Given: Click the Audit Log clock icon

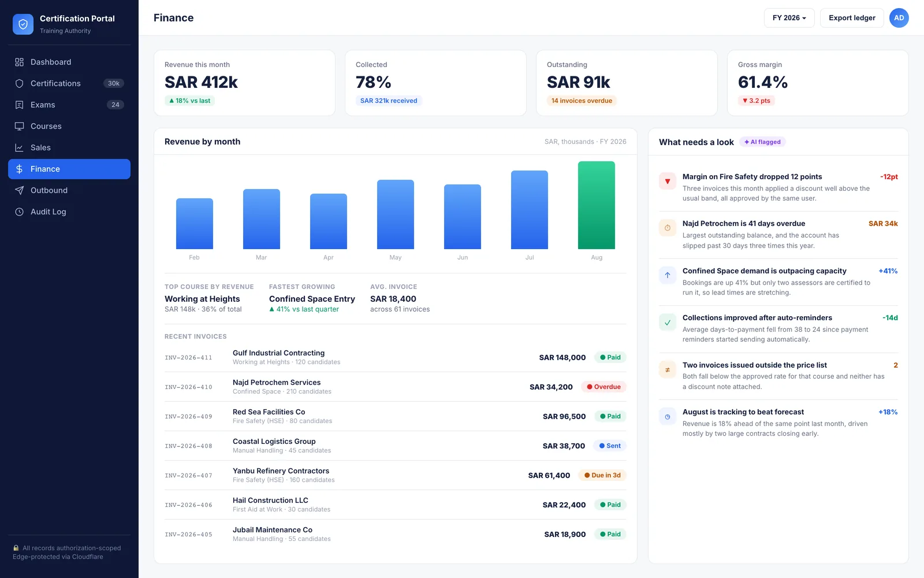Looking at the screenshot, I should (19, 212).
